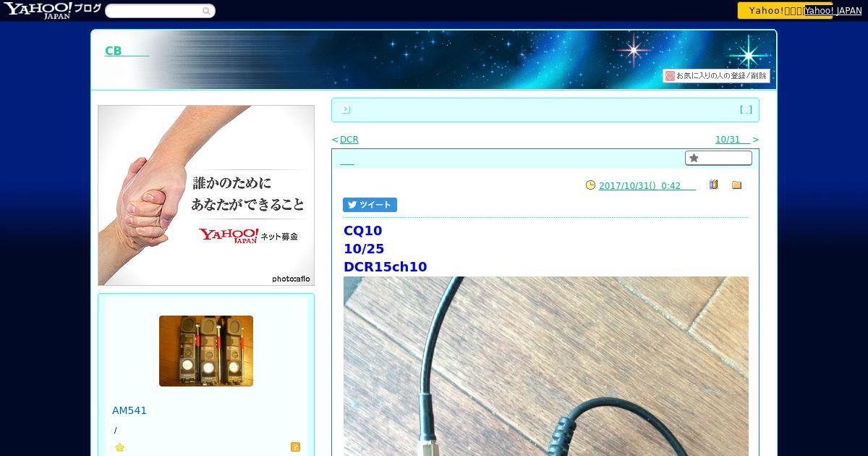Open the handshake Yahoo net donation ad
The image size is (868, 456).
[x=206, y=195]
